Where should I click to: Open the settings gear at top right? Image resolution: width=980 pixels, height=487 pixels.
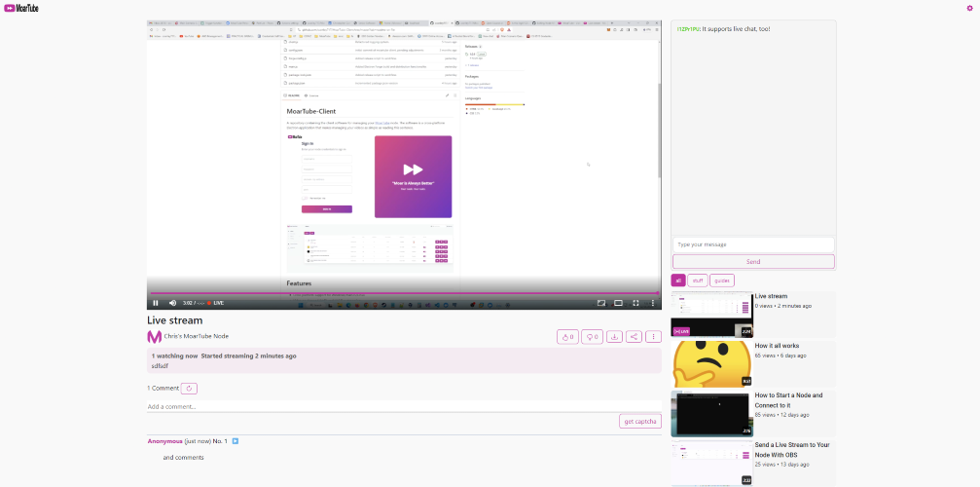pyautogui.click(x=970, y=8)
